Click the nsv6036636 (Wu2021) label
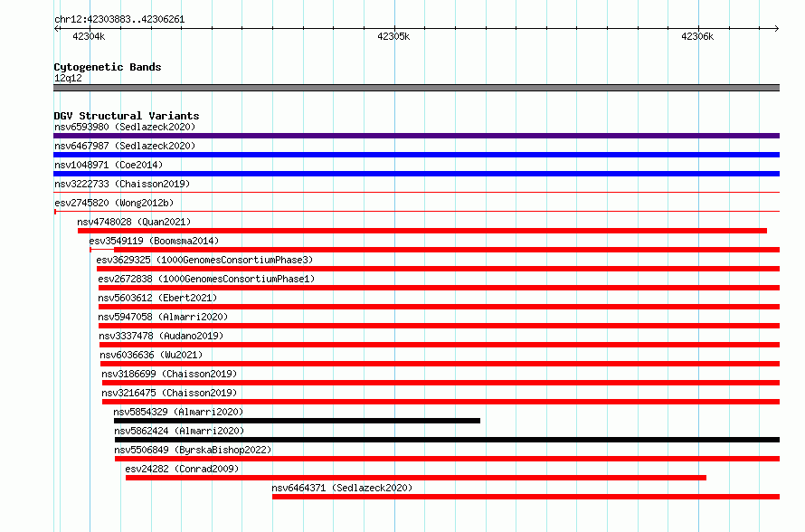805x532 pixels. tap(151, 355)
